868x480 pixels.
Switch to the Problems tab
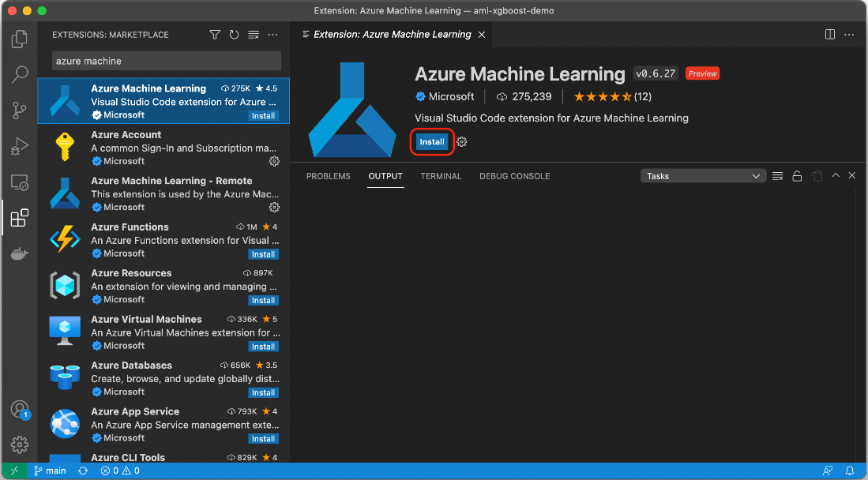(329, 176)
